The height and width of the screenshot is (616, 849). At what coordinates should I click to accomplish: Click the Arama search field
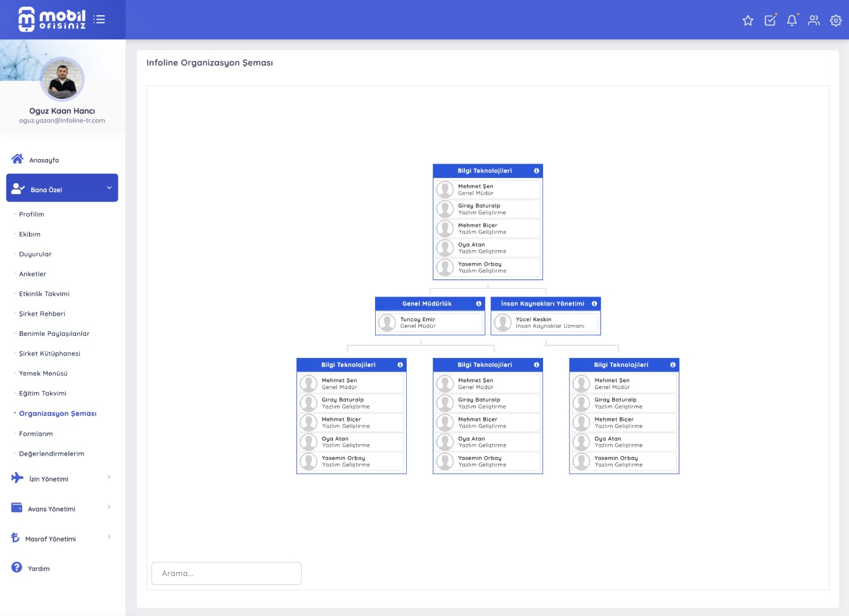(226, 574)
